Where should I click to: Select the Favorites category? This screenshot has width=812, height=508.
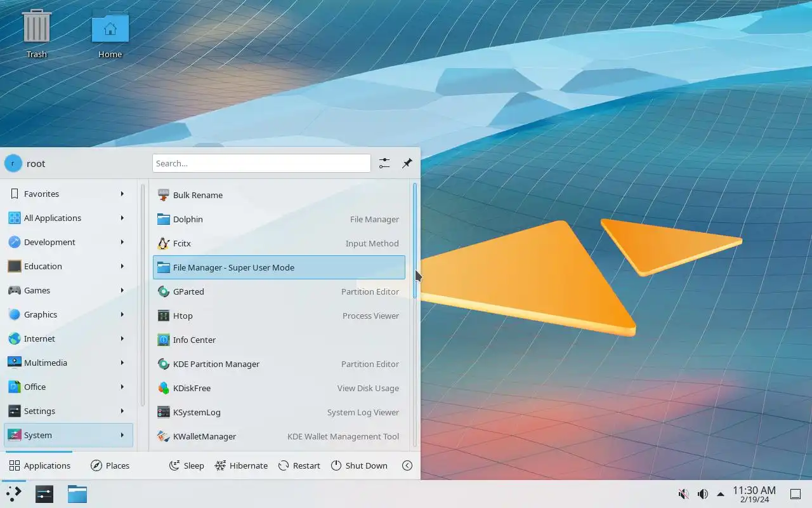[69, 194]
